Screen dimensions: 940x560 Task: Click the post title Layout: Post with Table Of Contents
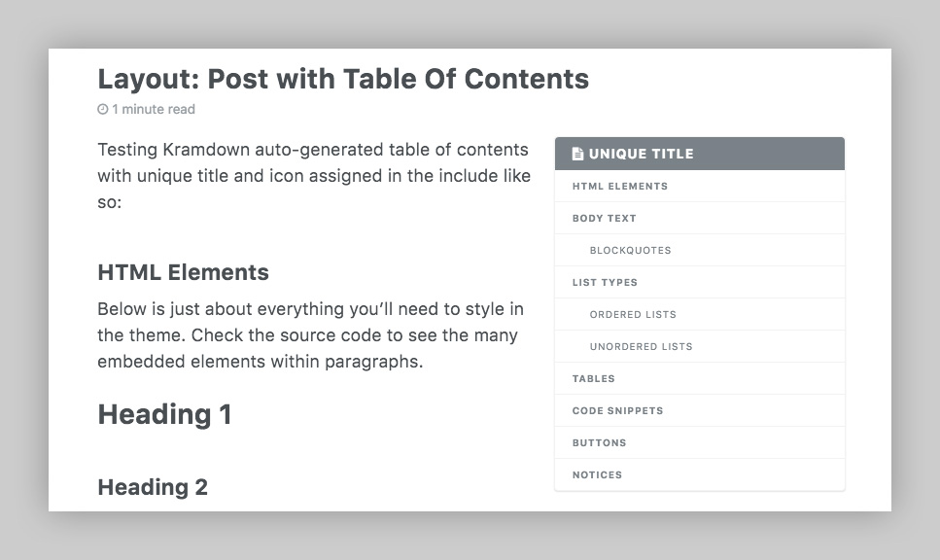[x=343, y=79]
